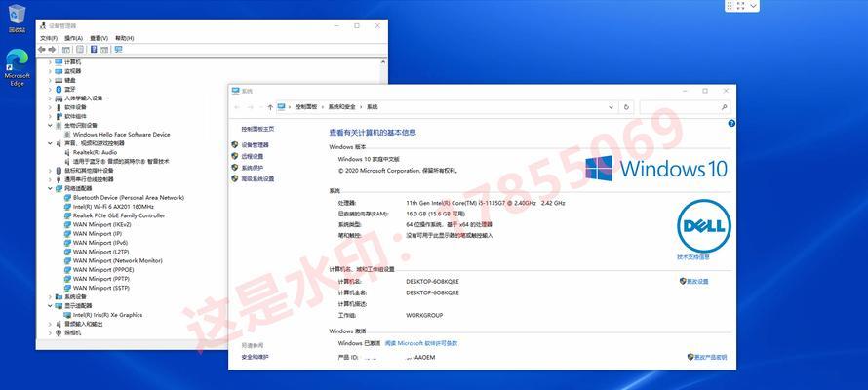Click the magnifier search icon in System window
Screen dimensions: 868x390
click(x=724, y=107)
